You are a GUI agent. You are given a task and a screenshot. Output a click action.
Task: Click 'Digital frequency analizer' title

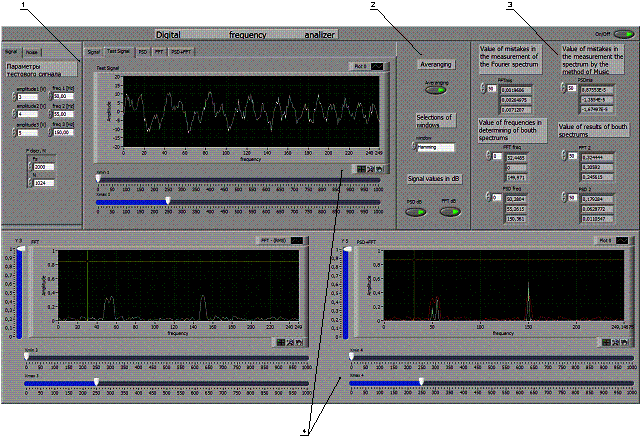point(246,35)
